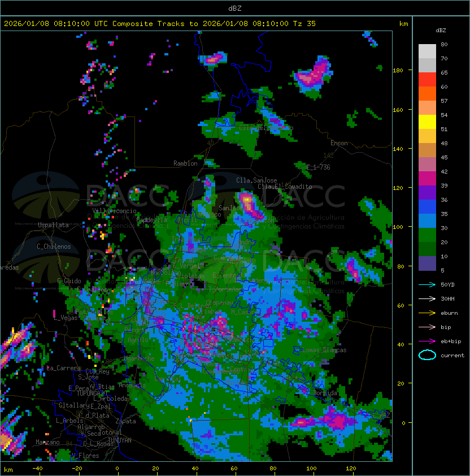Click the white 30HM arrow icon
The width and height of the screenshot is (470, 476).
click(427, 299)
